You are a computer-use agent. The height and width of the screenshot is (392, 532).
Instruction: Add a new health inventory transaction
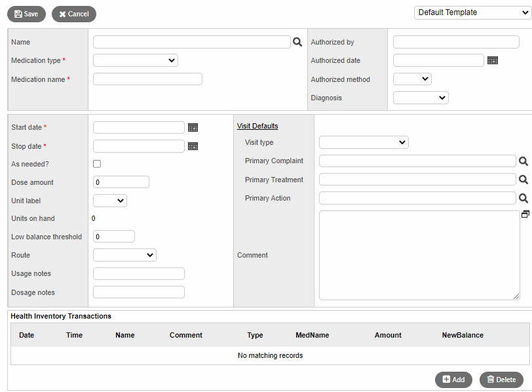click(453, 380)
